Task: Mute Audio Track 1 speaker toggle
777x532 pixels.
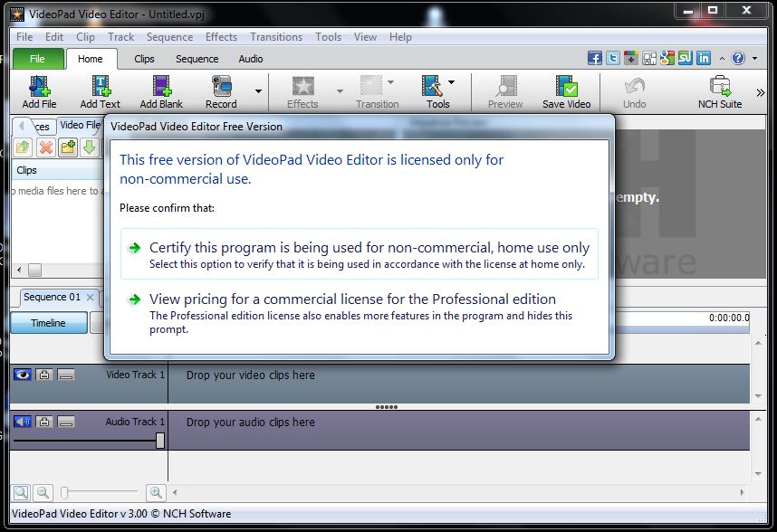Action: [x=23, y=422]
